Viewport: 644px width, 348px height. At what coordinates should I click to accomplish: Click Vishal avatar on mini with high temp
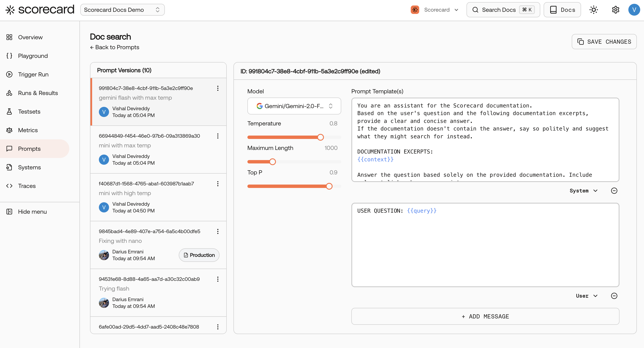click(x=104, y=207)
